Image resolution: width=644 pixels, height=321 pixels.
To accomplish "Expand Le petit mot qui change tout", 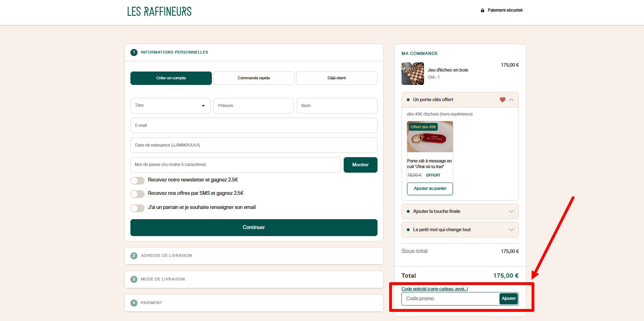I will pos(460,230).
